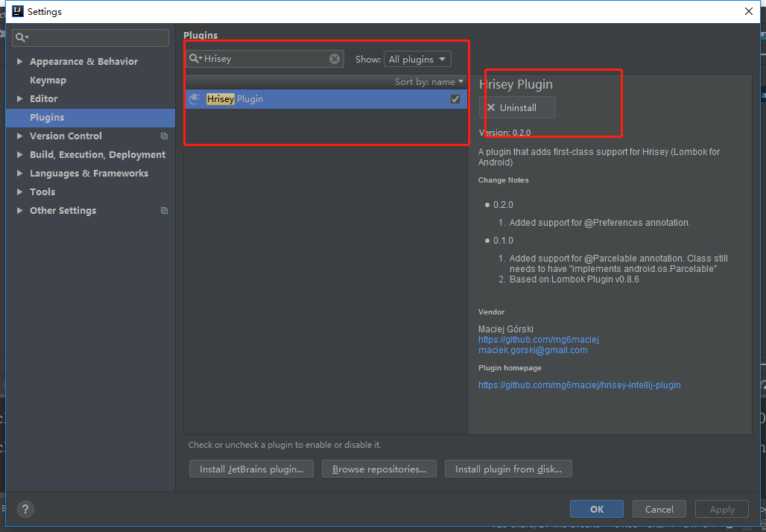Confirm settings with OK button
This screenshot has height=532, width=766.
pyautogui.click(x=597, y=509)
